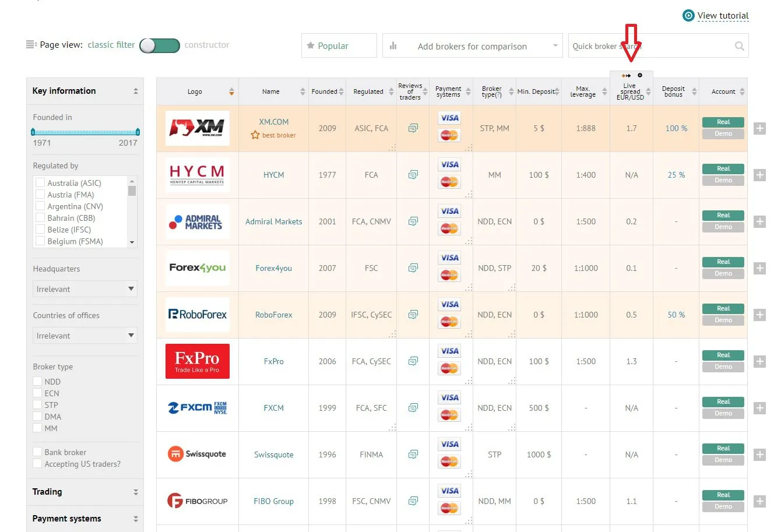Click the Visa payment icon for HYCM
The width and height of the screenshot is (781, 532).
tap(449, 164)
